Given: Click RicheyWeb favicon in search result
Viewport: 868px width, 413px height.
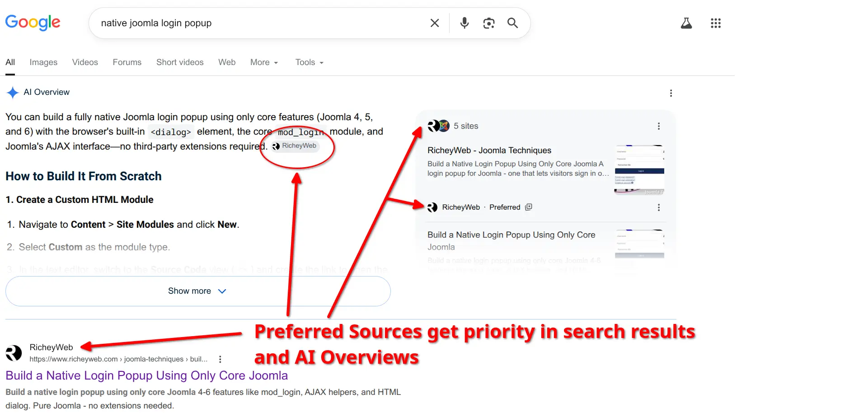Looking at the screenshot, I should pos(14,353).
